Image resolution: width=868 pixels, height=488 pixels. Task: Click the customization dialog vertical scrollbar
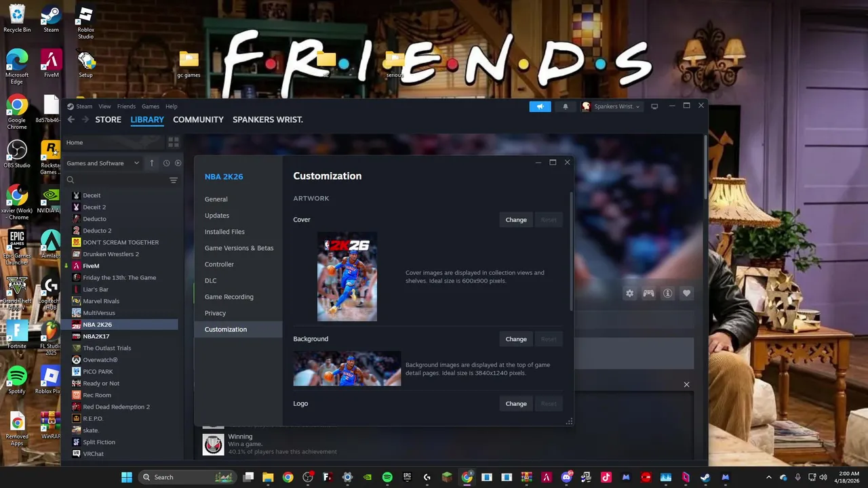click(571, 251)
